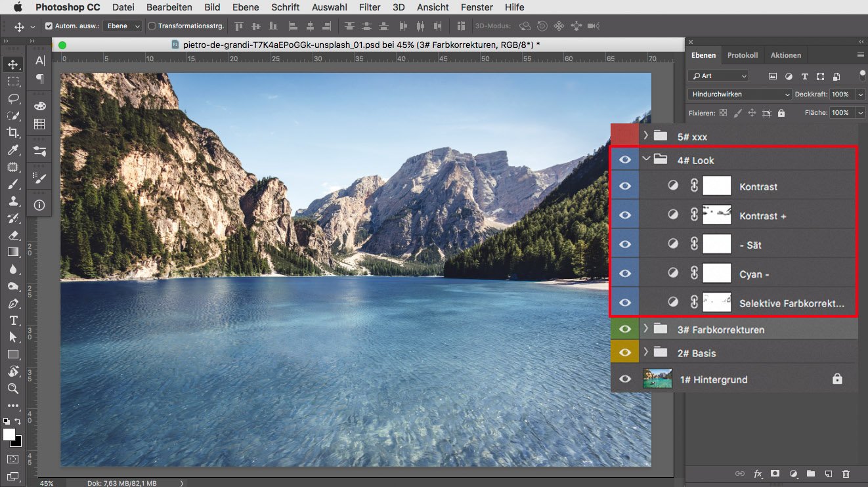Select the Crop tool
The height and width of the screenshot is (487, 868).
coord(13,133)
